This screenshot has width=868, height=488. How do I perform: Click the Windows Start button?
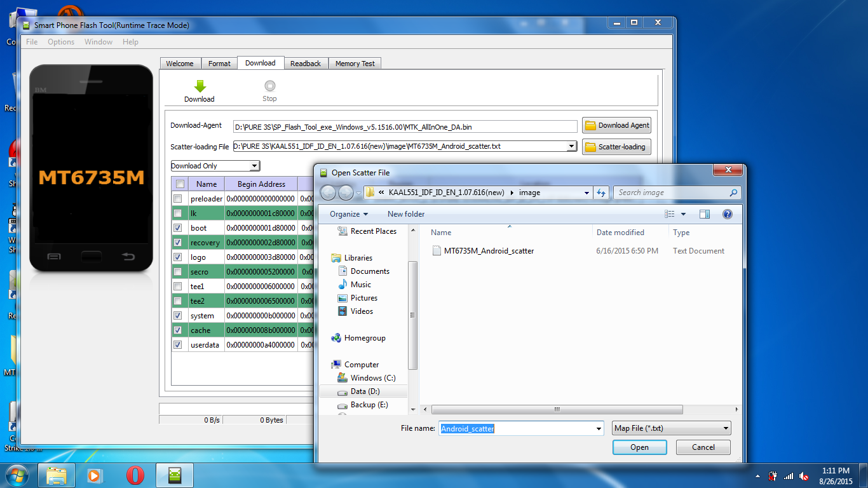[x=17, y=475]
